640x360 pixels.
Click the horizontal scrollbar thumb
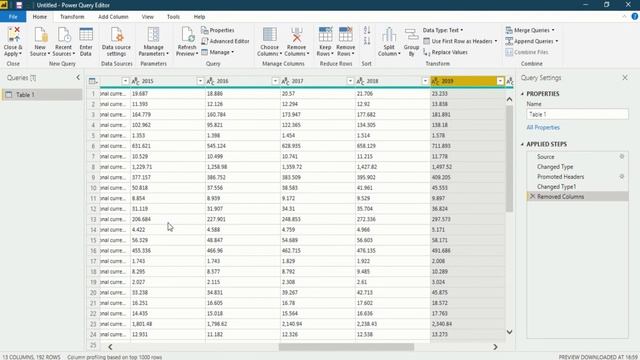click(346, 347)
